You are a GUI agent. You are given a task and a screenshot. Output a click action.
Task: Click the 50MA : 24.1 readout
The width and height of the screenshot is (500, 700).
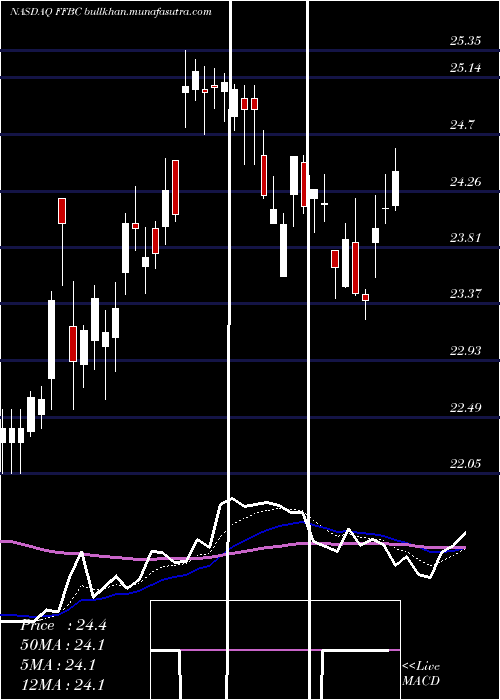(63, 645)
